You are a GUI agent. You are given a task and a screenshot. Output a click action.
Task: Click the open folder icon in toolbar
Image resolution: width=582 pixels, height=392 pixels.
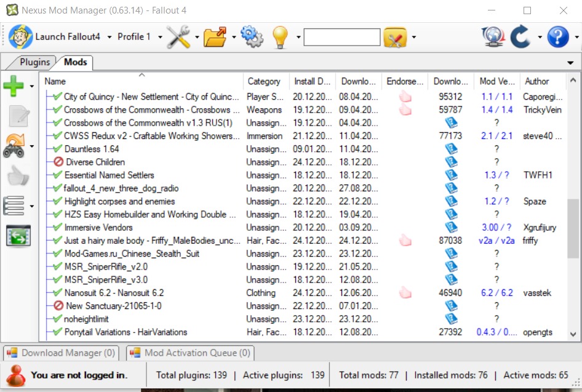(x=215, y=37)
